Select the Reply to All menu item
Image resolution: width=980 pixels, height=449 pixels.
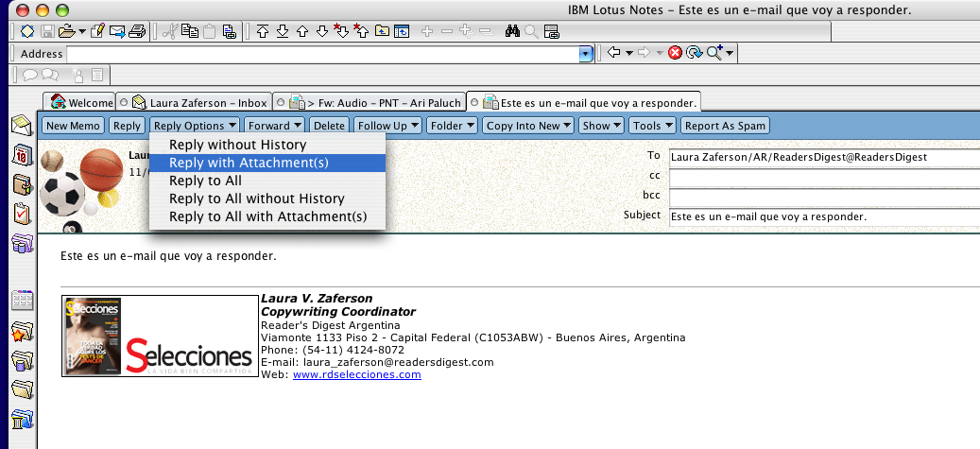click(266, 181)
